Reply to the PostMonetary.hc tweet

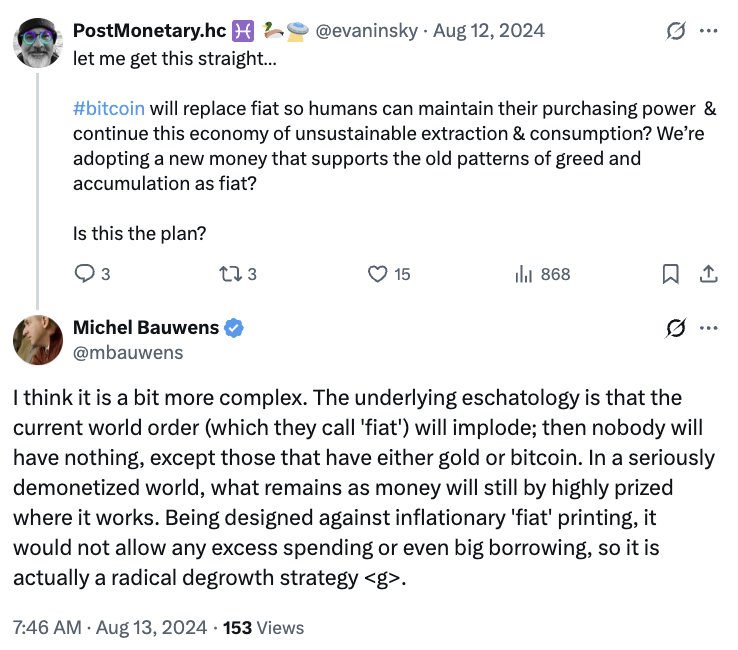(x=86, y=273)
